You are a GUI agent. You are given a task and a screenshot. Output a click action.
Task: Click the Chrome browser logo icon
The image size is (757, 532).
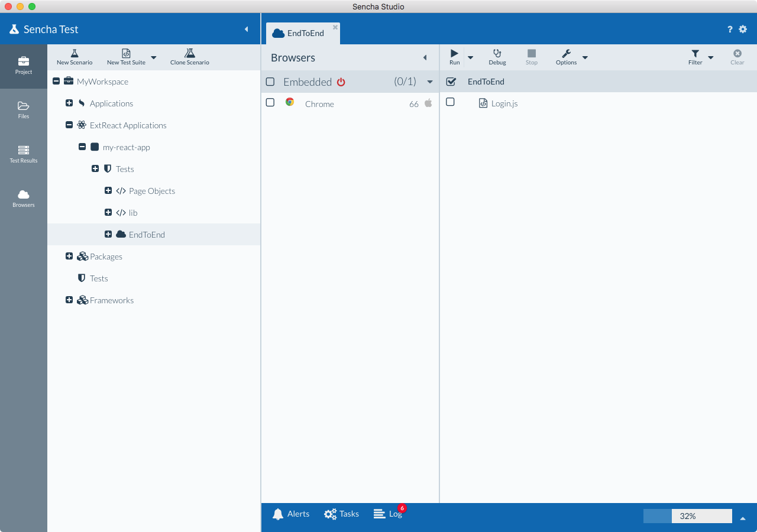point(290,102)
